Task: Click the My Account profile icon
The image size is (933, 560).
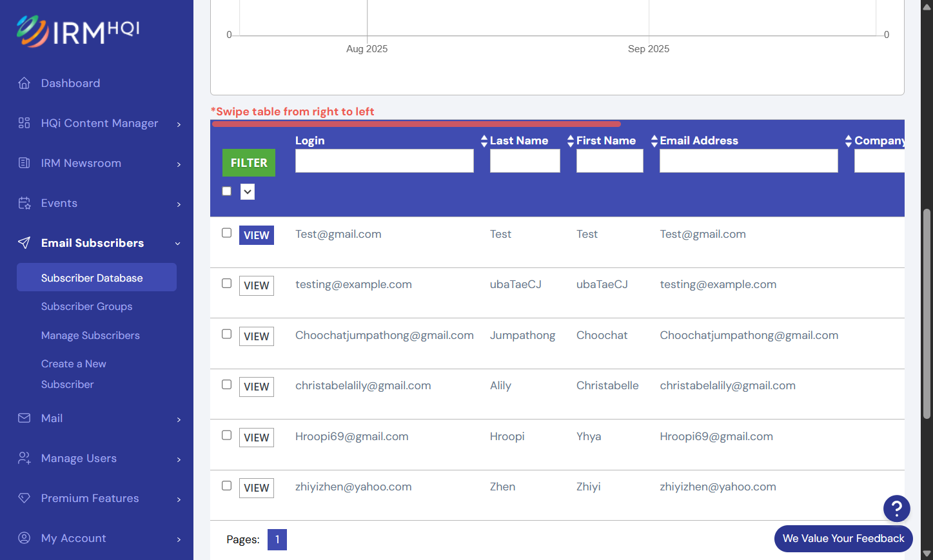Action: tap(25, 538)
